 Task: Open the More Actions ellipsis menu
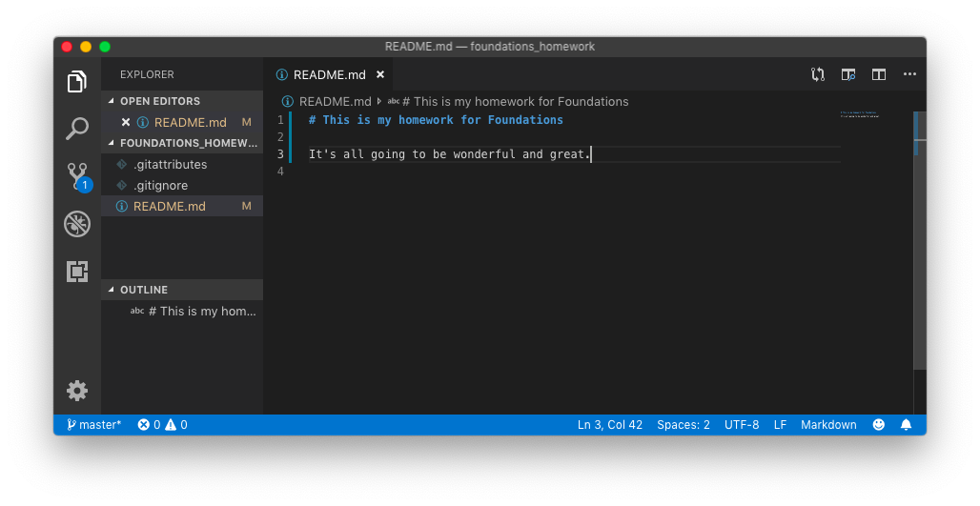909,74
